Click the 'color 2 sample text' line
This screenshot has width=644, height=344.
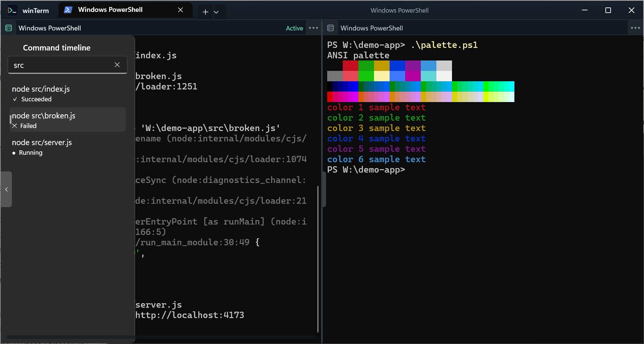(x=376, y=118)
